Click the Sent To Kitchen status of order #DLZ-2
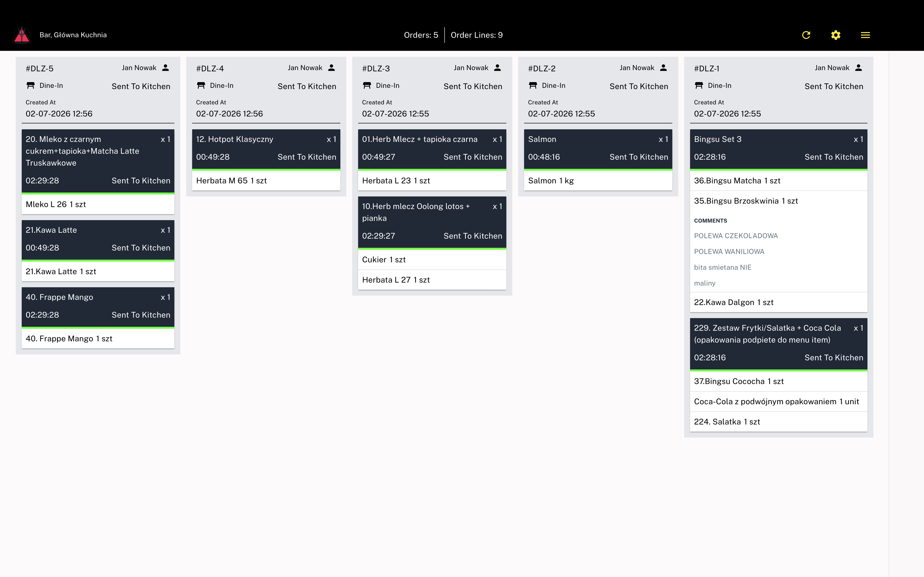 click(x=639, y=86)
